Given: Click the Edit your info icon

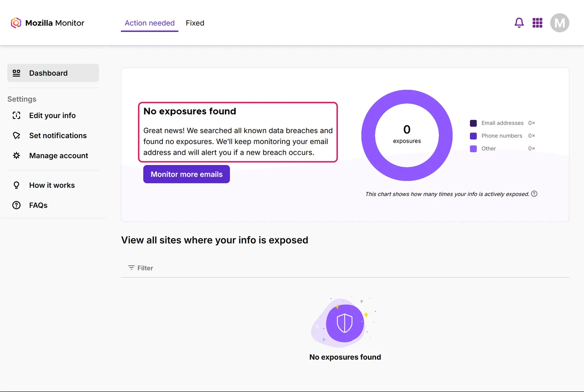Looking at the screenshot, I should click(x=16, y=115).
